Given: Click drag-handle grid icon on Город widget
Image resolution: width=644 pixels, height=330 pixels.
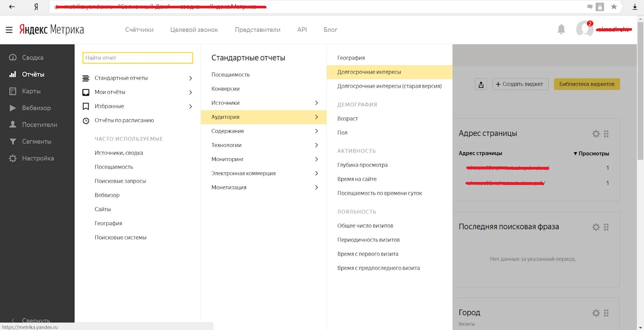Looking at the screenshot, I should [606, 313].
